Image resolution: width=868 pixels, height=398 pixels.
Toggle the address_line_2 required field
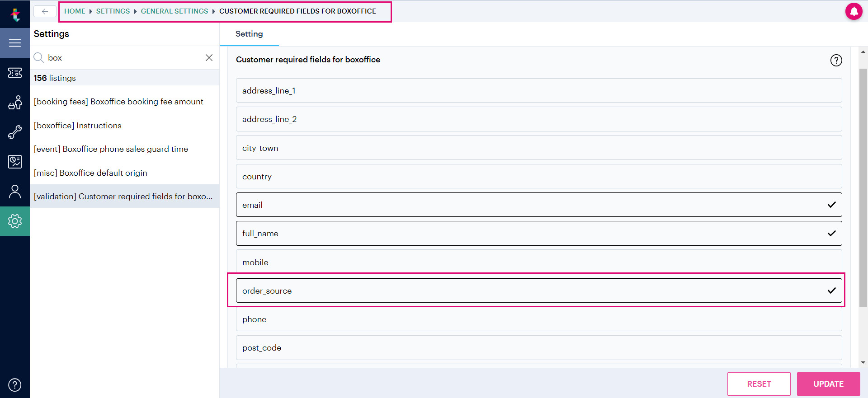[539, 119]
